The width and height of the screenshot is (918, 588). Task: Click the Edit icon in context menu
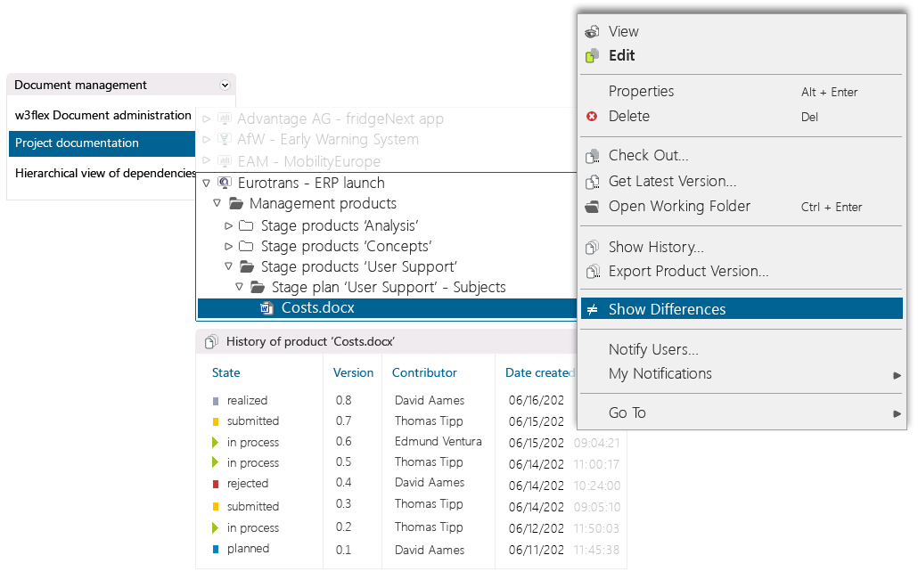coord(592,56)
